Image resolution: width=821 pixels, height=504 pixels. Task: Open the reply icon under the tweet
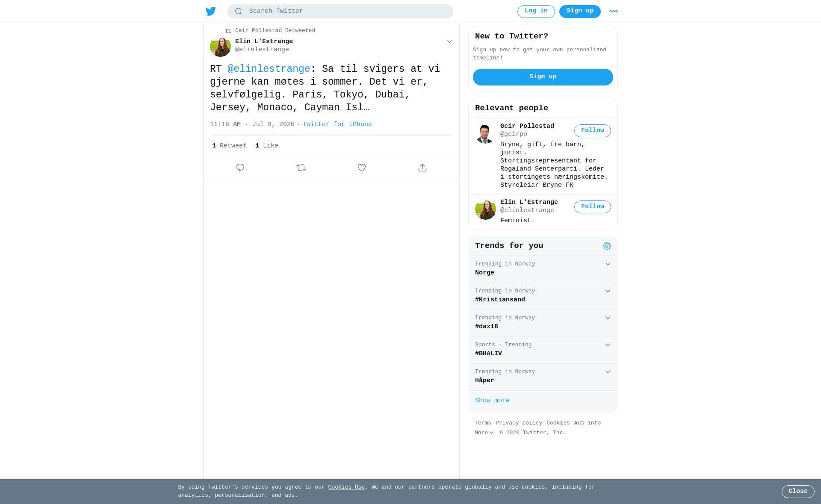tap(240, 168)
